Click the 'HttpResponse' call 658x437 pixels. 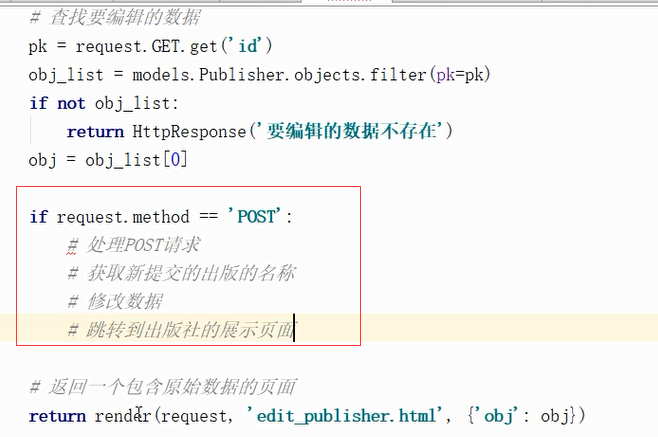tap(189, 131)
